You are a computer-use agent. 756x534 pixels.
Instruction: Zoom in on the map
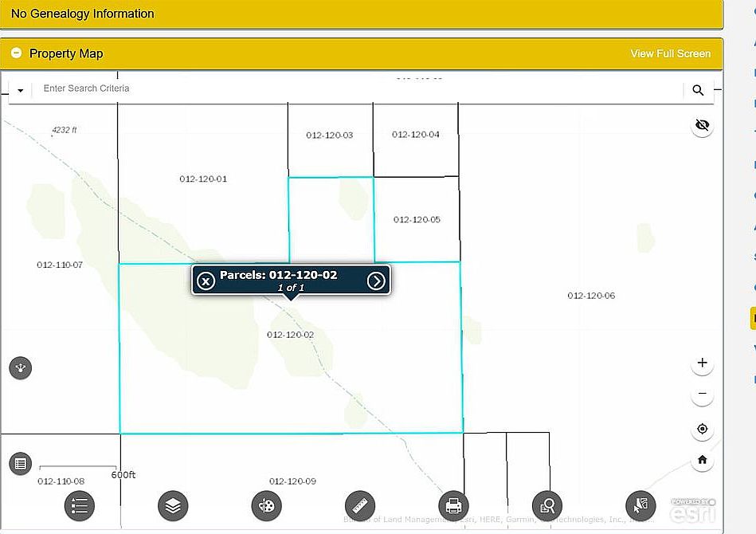(702, 363)
